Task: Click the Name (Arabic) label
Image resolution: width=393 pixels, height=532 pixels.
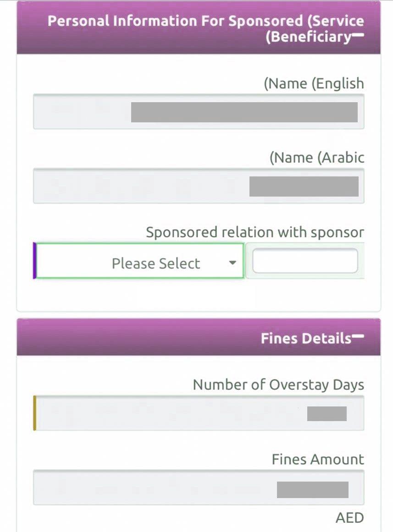Action: coord(316,158)
